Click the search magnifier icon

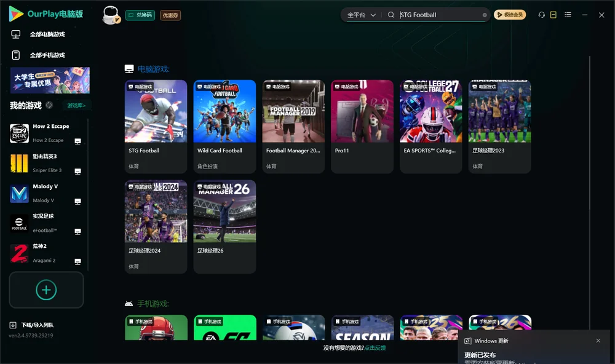click(x=391, y=15)
